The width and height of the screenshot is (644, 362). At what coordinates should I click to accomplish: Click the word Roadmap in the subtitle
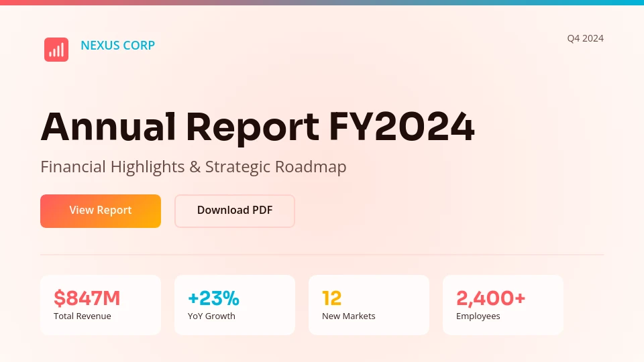(311, 167)
